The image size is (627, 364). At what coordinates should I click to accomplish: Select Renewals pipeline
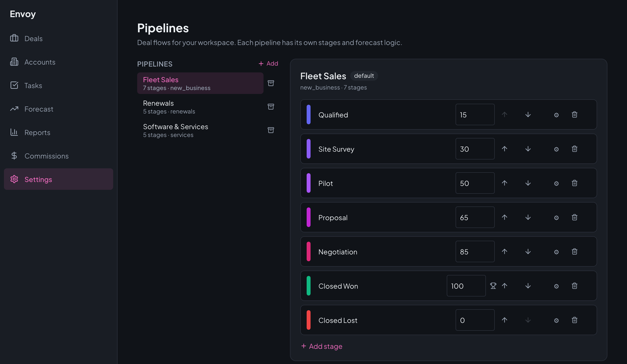point(200,107)
